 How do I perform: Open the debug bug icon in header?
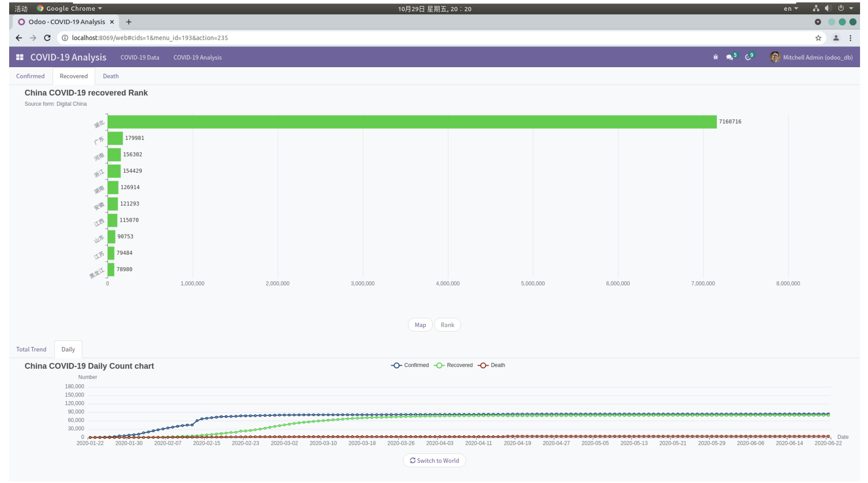(x=715, y=57)
